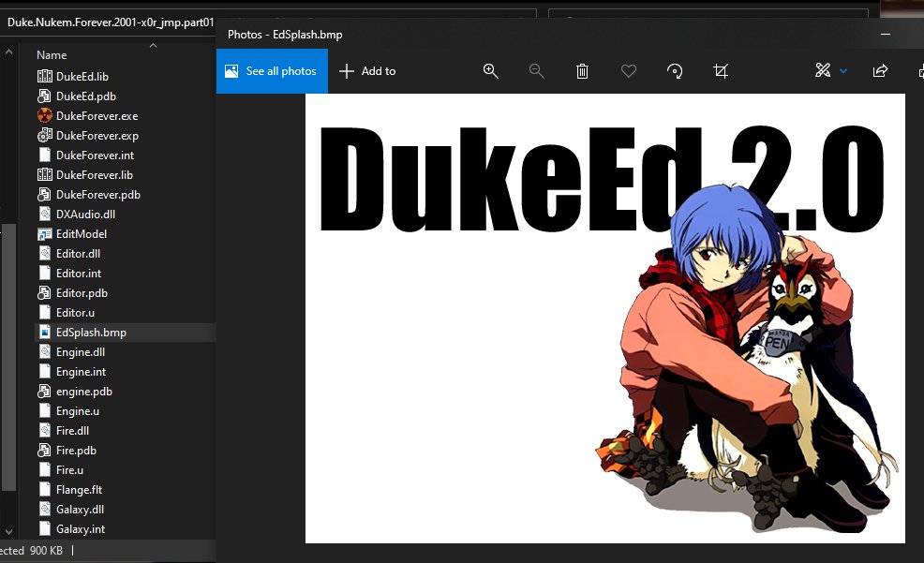
Task: Select the Engine.int file name
Action: (x=82, y=372)
